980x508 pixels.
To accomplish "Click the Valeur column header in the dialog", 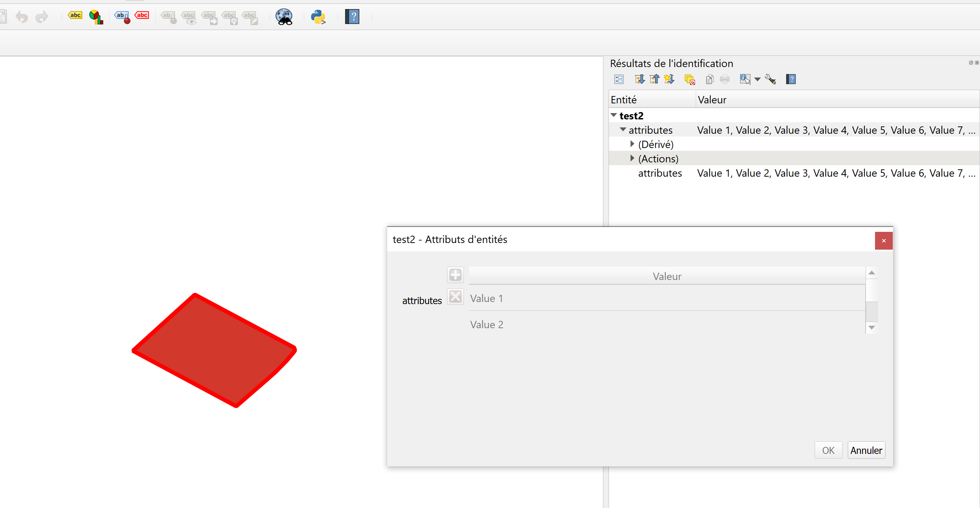I will (x=666, y=276).
